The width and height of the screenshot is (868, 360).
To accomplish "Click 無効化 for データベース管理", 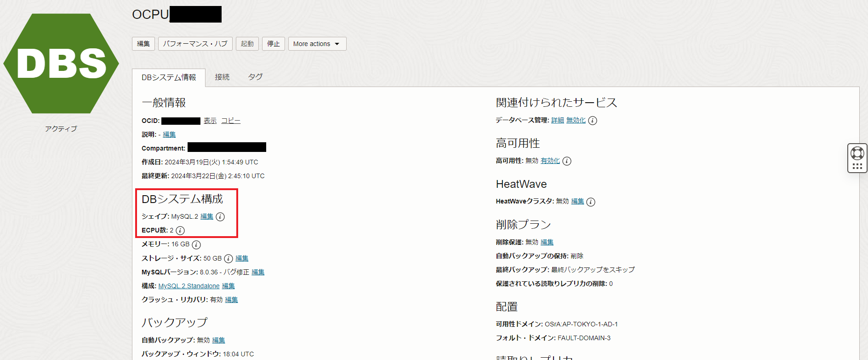I will 576,120.
